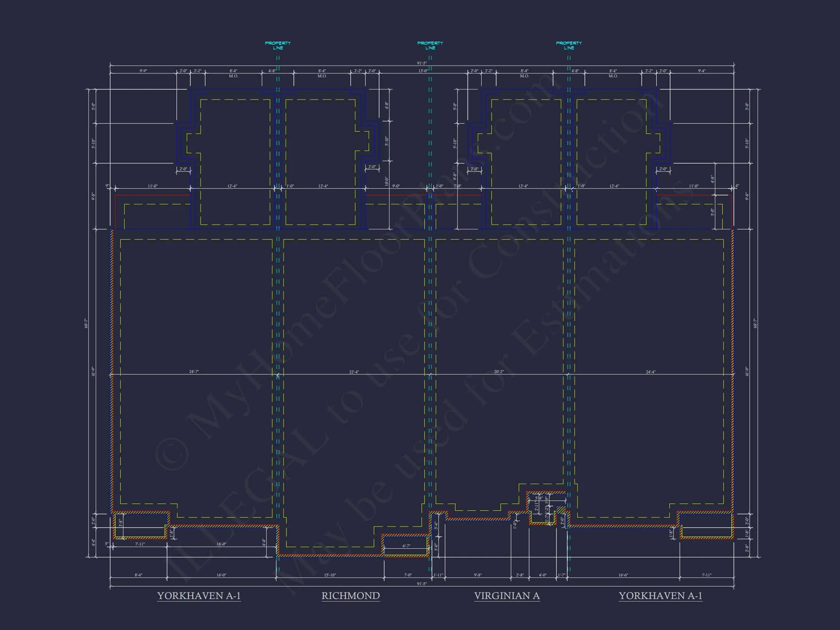Click the left YORKHAVEN A-1 unit label
This screenshot has height=630, width=840.
[x=199, y=595]
